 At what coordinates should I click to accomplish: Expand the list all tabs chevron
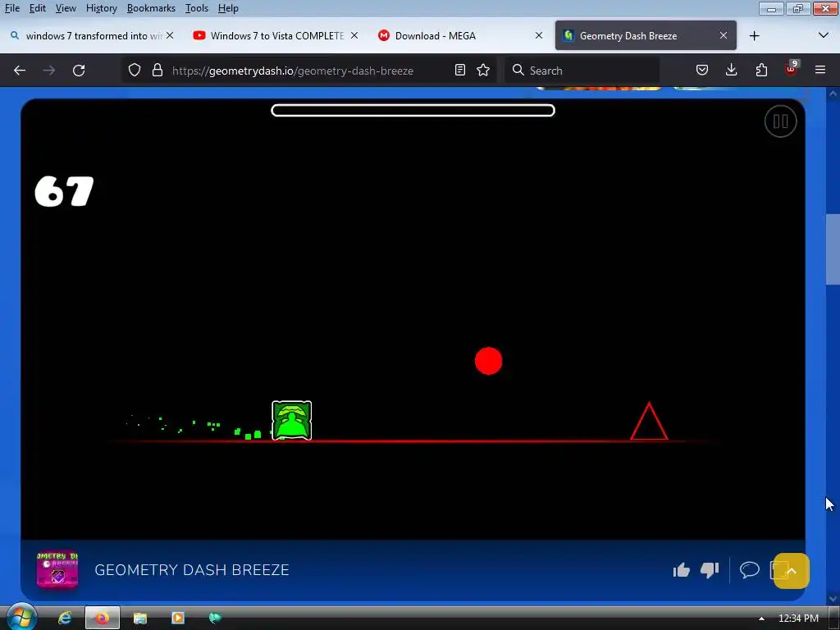[824, 35]
